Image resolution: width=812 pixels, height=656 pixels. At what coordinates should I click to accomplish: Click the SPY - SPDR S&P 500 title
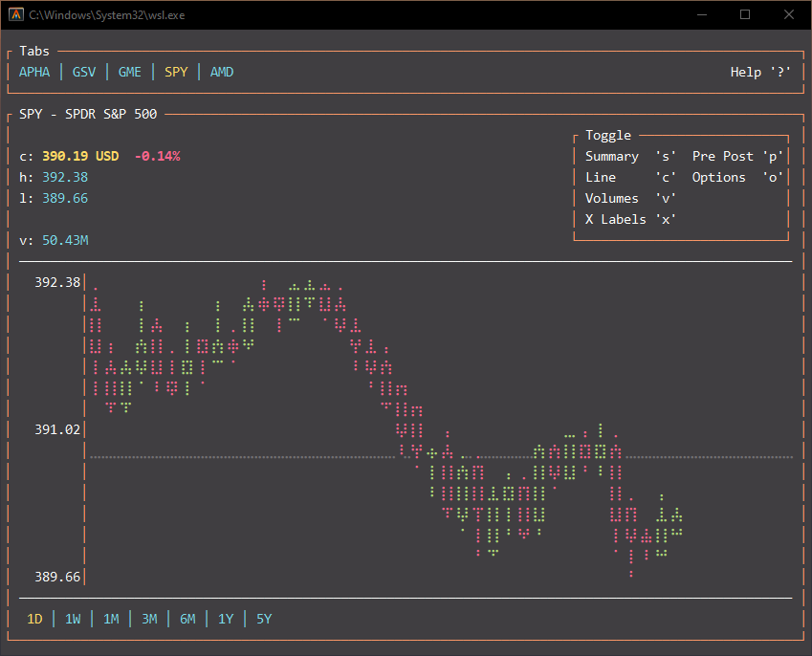pyautogui.click(x=88, y=114)
